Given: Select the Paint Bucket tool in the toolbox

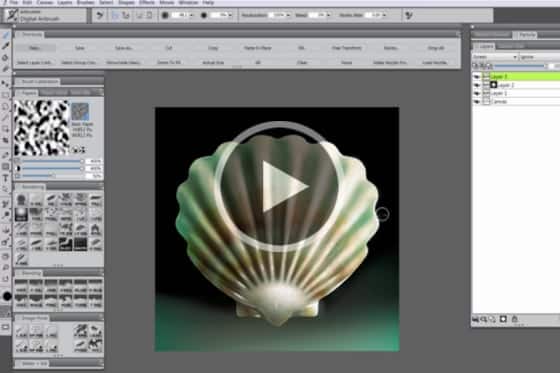Looking at the screenshot, I should click(5, 57).
